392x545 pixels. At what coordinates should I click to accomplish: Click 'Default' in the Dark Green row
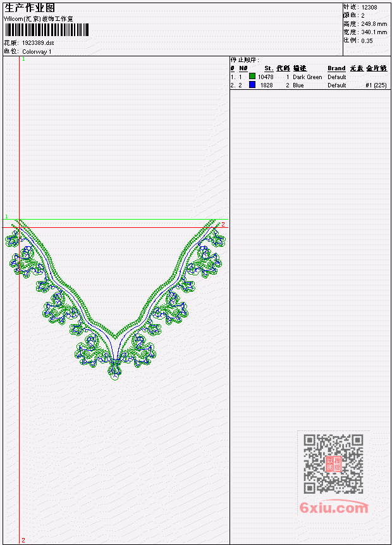(337, 77)
